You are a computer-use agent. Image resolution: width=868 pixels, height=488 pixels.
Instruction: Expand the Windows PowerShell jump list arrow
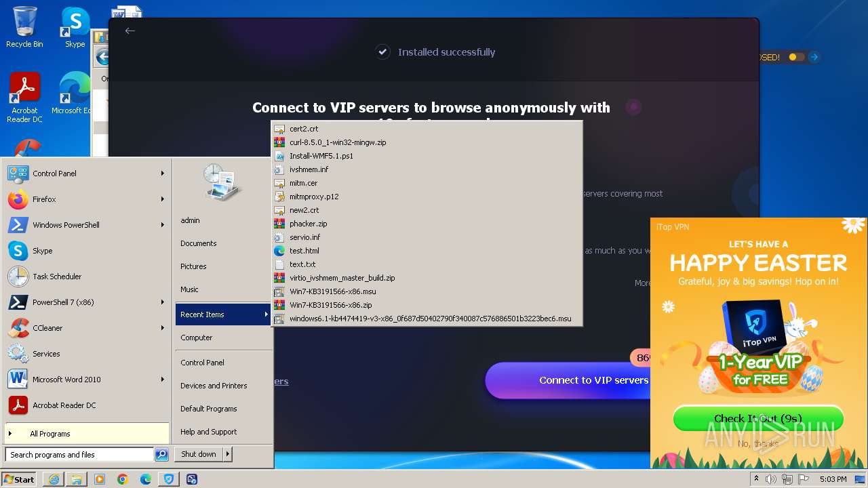click(x=163, y=225)
